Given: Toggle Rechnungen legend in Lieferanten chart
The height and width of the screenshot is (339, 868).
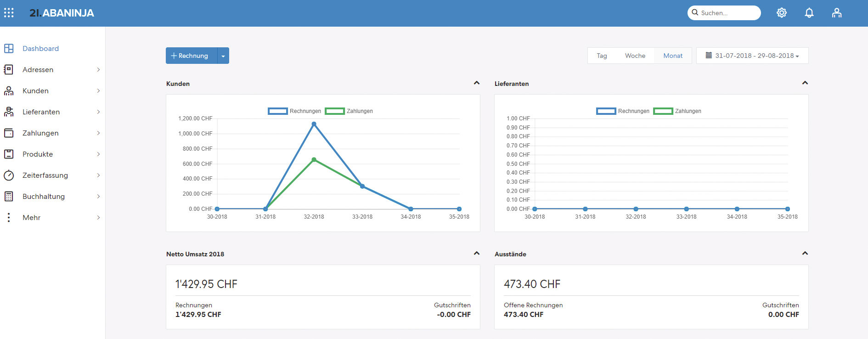Looking at the screenshot, I should [623, 111].
